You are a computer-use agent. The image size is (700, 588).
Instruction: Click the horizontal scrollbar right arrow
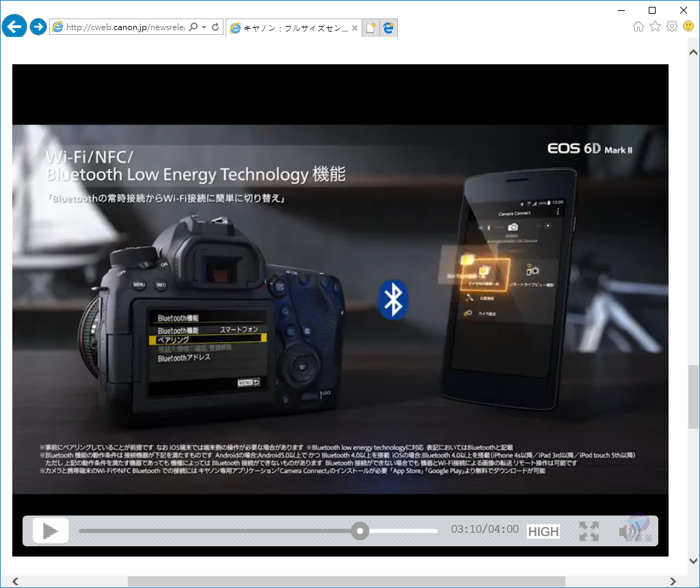673,581
